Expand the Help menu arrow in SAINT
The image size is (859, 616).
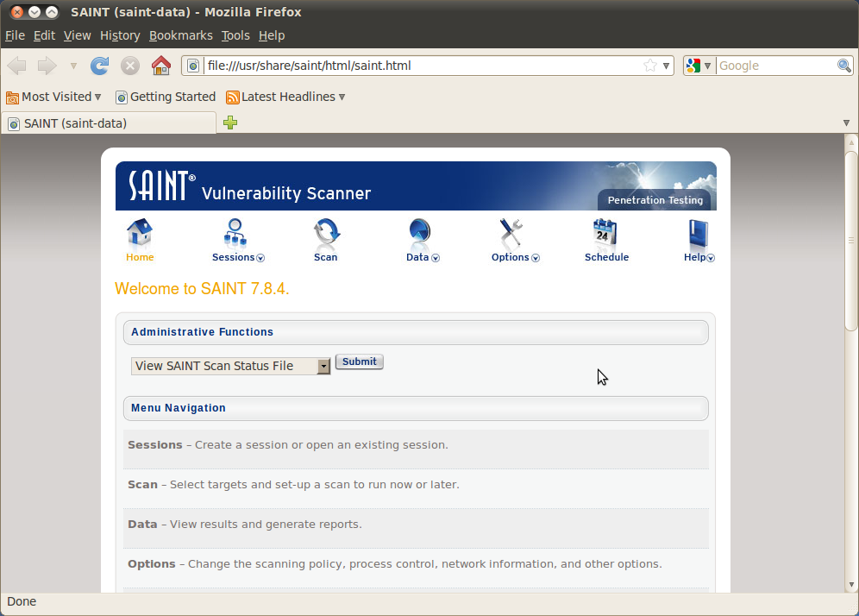711,258
